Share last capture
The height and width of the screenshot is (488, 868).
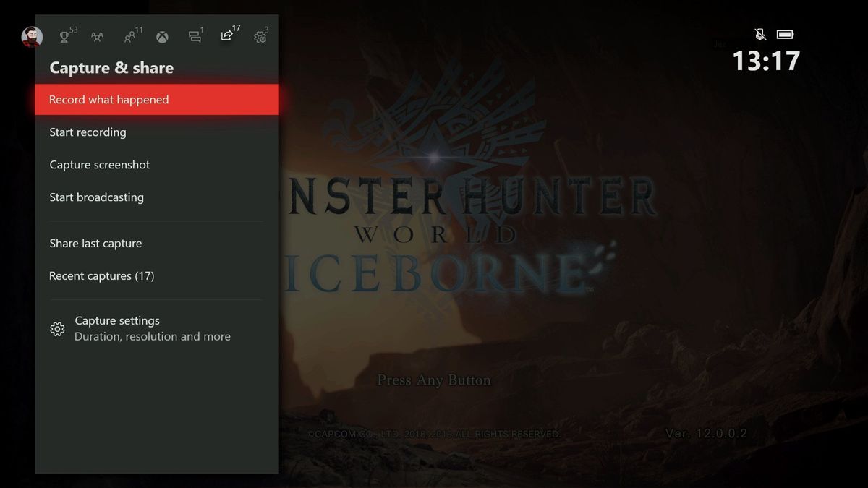(x=95, y=243)
